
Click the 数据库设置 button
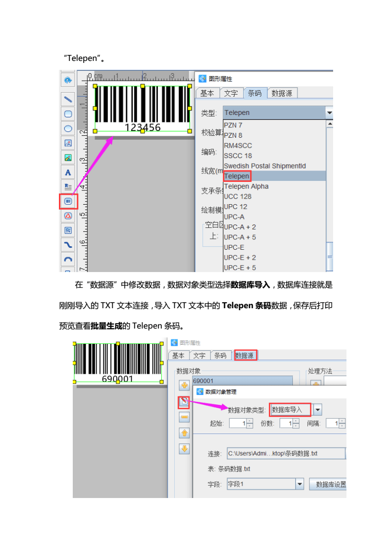328,484
